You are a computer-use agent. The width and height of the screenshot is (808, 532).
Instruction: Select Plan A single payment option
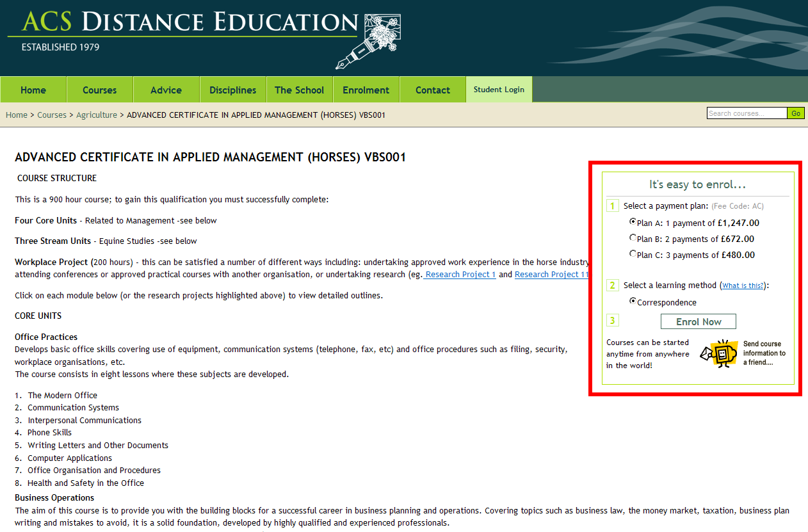click(x=633, y=222)
